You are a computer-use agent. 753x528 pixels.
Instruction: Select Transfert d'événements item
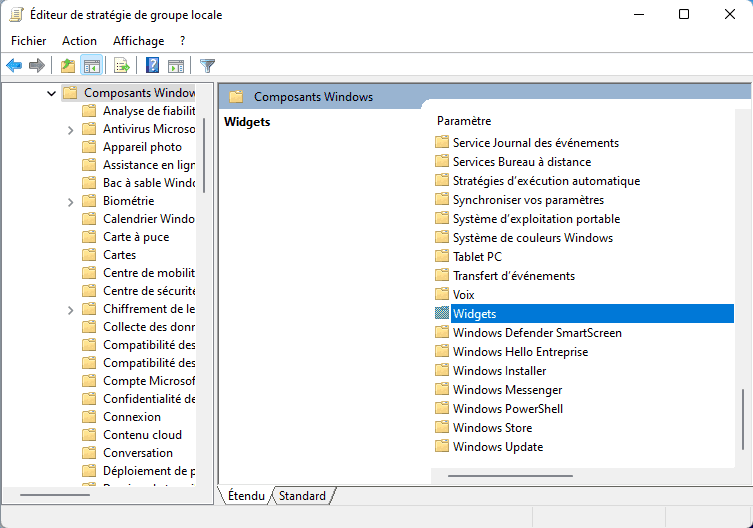point(513,275)
